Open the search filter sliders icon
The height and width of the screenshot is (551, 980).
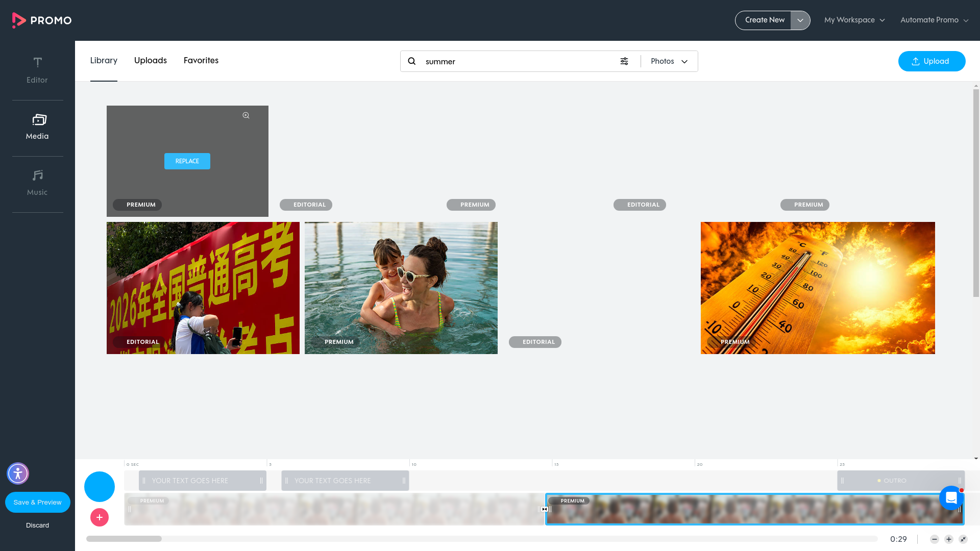(x=624, y=61)
